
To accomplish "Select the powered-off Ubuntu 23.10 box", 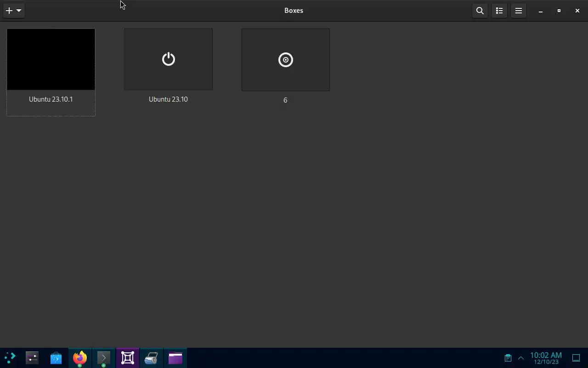I will 169,59.
